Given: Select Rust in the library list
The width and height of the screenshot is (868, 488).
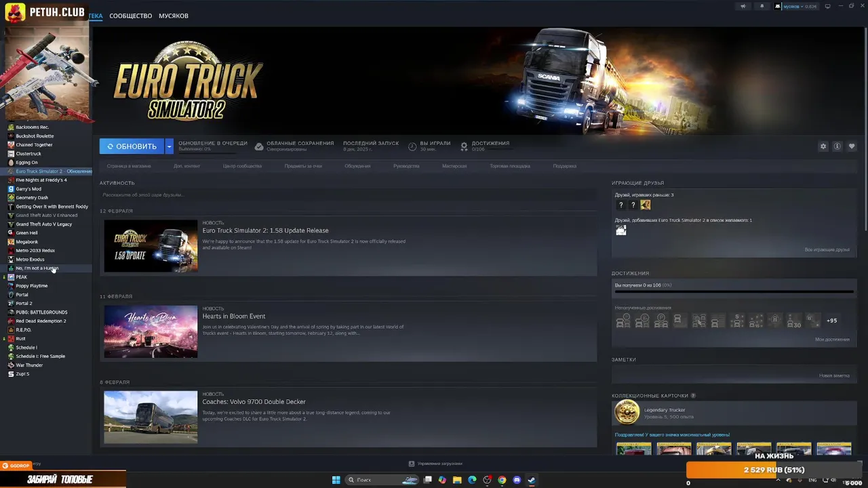Looking at the screenshot, I should (x=21, y=339).
